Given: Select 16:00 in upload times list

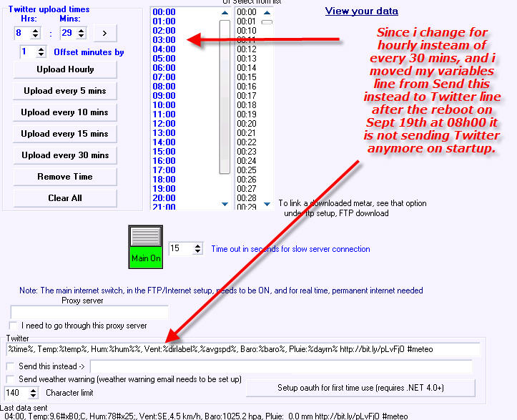Looking at the screenshot, I should pos(164,161).
